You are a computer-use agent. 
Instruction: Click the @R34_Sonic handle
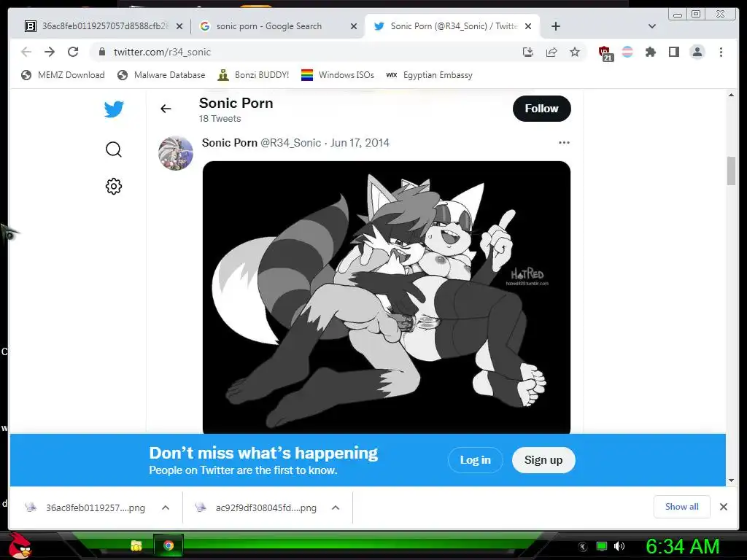(x=290, y=143)
